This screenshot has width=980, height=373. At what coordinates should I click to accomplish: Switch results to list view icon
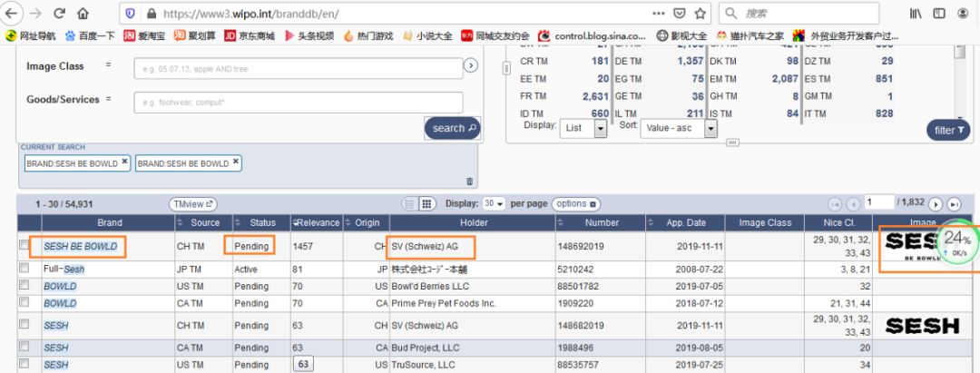[409, 203]
